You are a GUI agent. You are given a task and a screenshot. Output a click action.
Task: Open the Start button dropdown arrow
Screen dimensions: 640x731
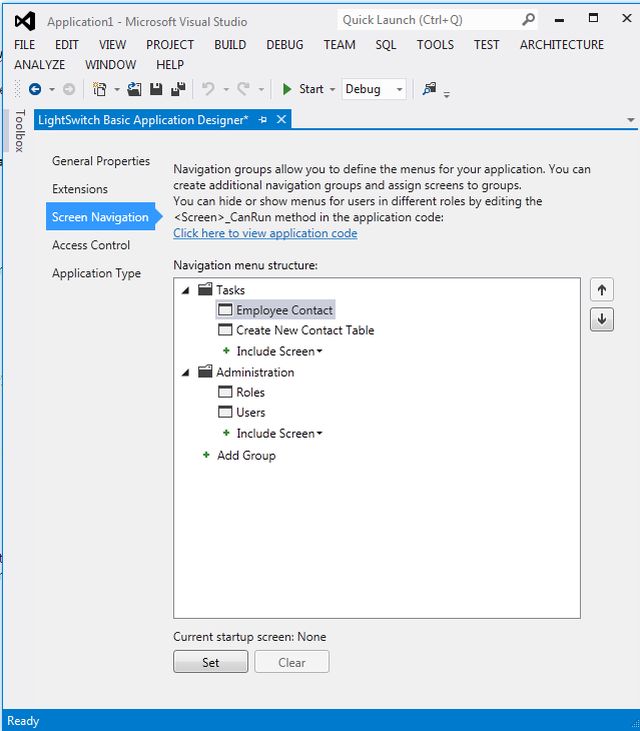(332, 89)
